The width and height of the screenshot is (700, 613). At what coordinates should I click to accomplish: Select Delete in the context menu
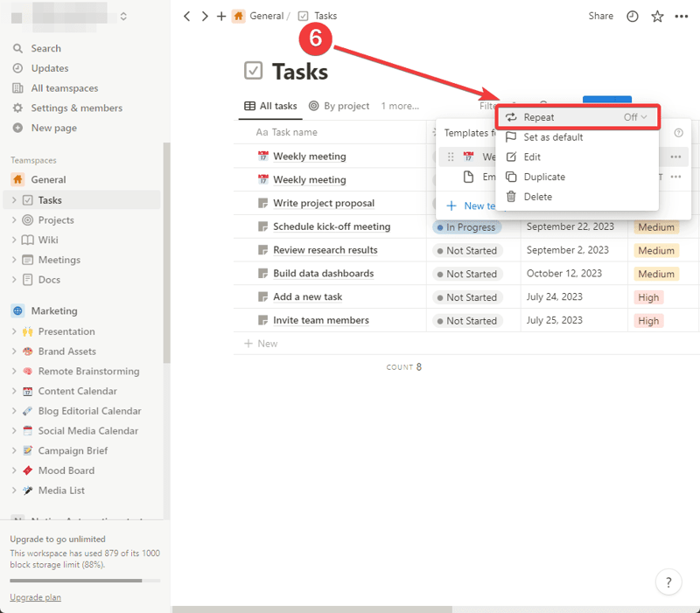coord(537,197)
